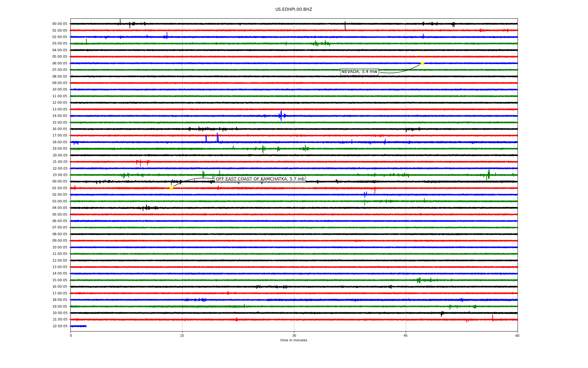Click the NEVADA, 3.4 mw annotation label

[x=359, y=72]
